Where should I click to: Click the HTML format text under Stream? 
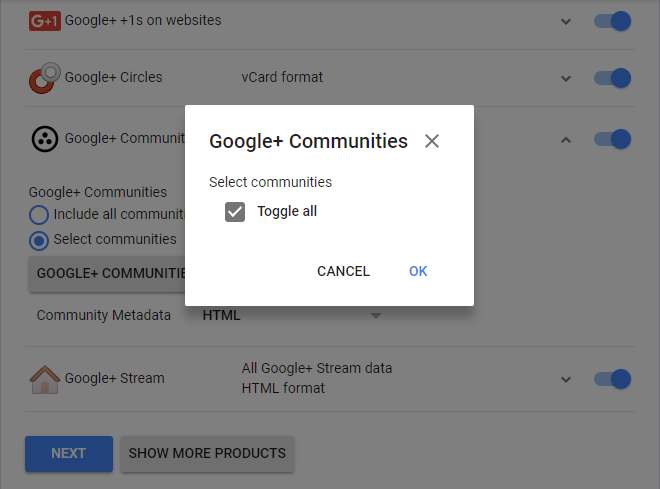[x=283, y=388]
